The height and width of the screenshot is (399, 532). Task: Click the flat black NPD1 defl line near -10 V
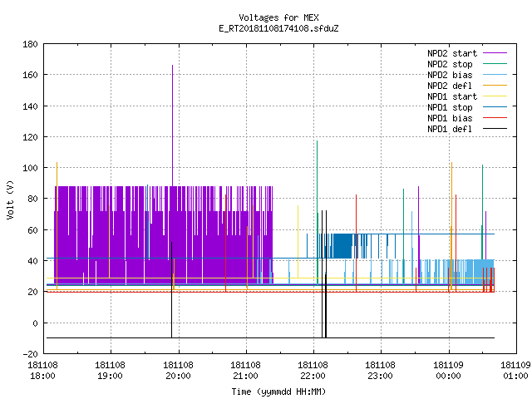coord(270,338)
